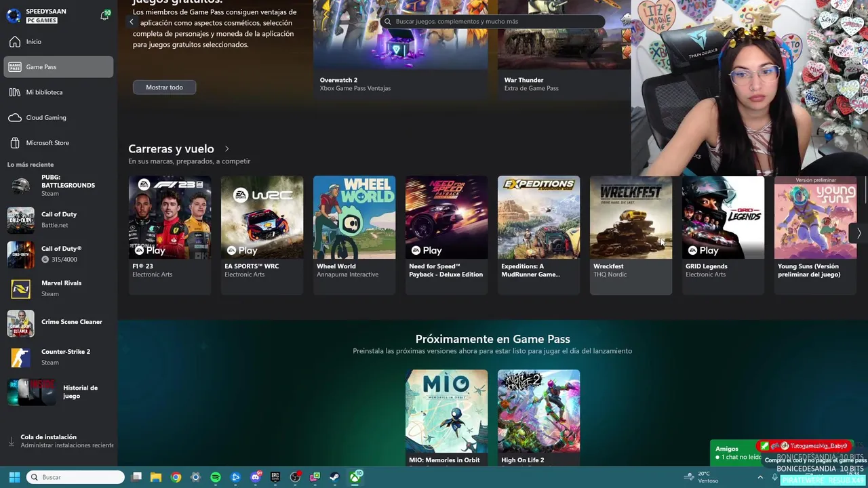
Task: Open Epic Games Launcher from taskbar
Action: tap(275, 477)
